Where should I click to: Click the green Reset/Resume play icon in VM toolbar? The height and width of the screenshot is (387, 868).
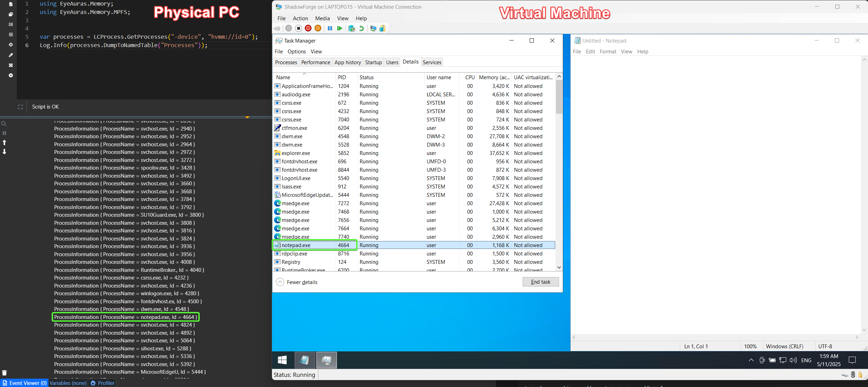tap(339, 28)
